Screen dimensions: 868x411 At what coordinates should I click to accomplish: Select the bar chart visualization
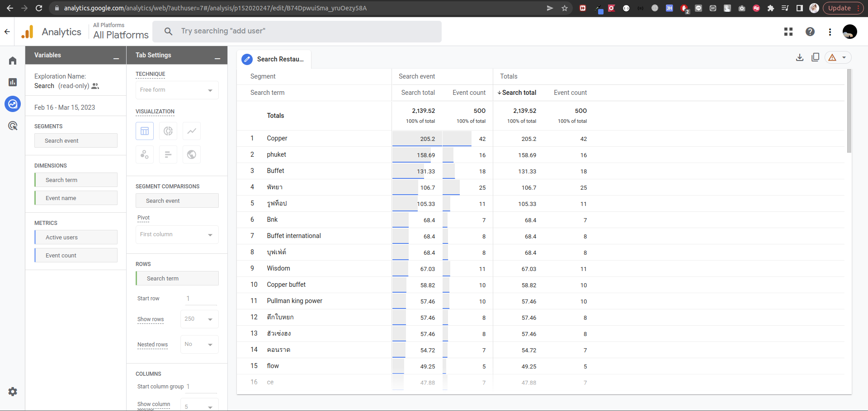pyautogui.click(x=168, y=154)
